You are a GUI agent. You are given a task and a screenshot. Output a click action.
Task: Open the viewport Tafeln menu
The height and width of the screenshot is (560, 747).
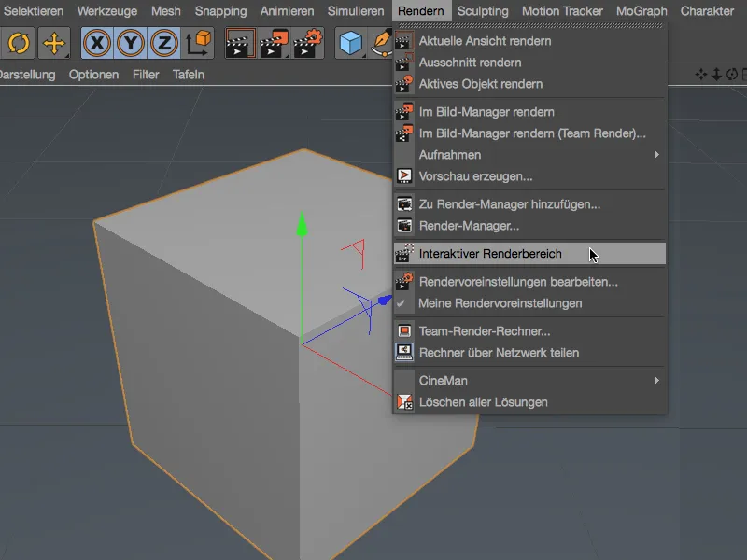pyautogui.click(x=189, y=75)
